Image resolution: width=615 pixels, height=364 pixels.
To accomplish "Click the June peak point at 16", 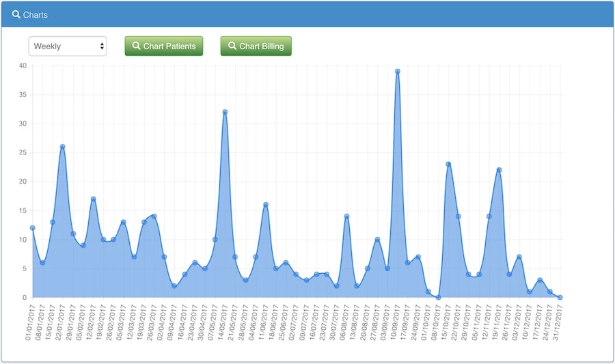I will point(266,205).
